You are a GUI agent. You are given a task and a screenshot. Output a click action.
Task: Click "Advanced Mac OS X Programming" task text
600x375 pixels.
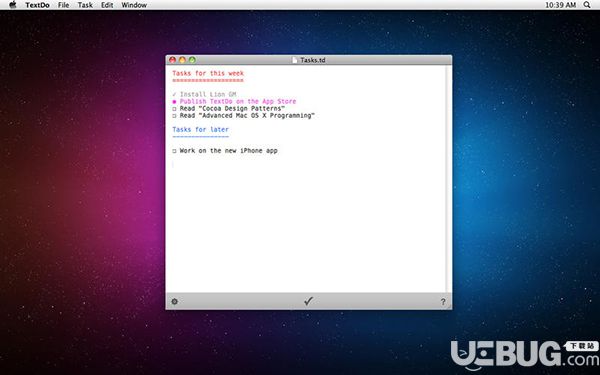pyautogui.click(x=247, y=116)
